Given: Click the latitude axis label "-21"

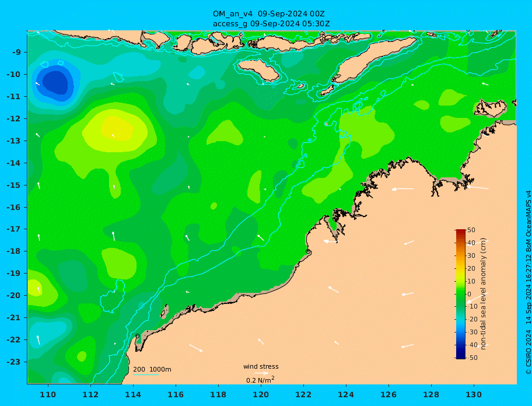Looking at the screenshot, I should pyautogui.click(x=13, y=318).
